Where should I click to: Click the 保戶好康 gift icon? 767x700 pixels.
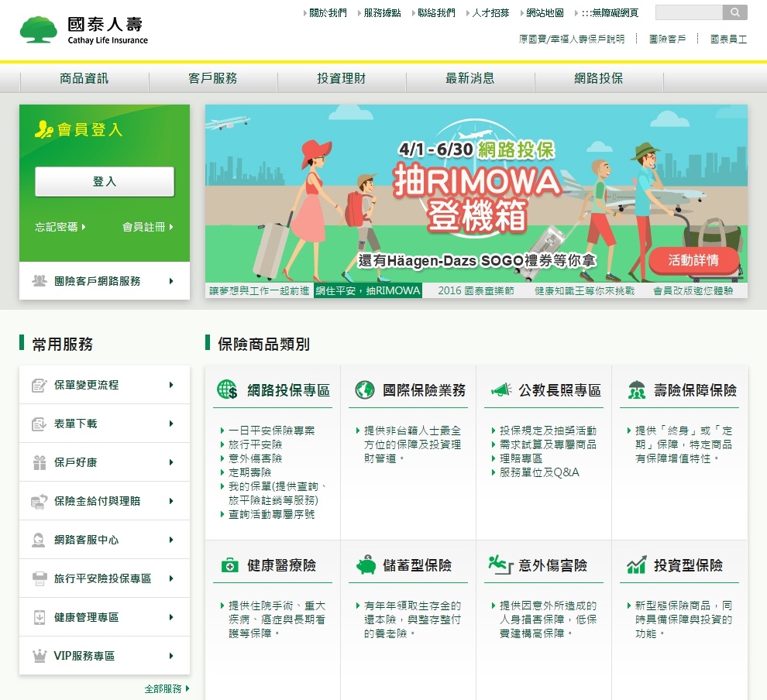click(x=40, y=462)
